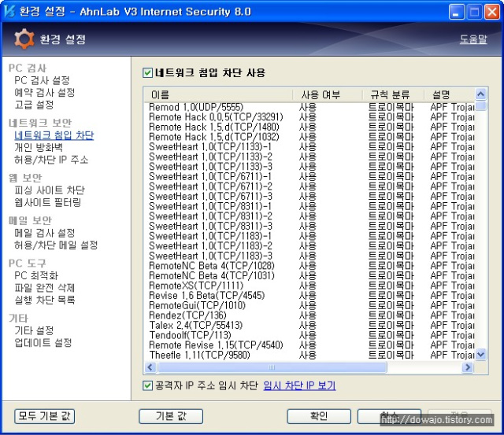
Task: Open 웹사이트 필터링 settings
Action: (47, 202)
